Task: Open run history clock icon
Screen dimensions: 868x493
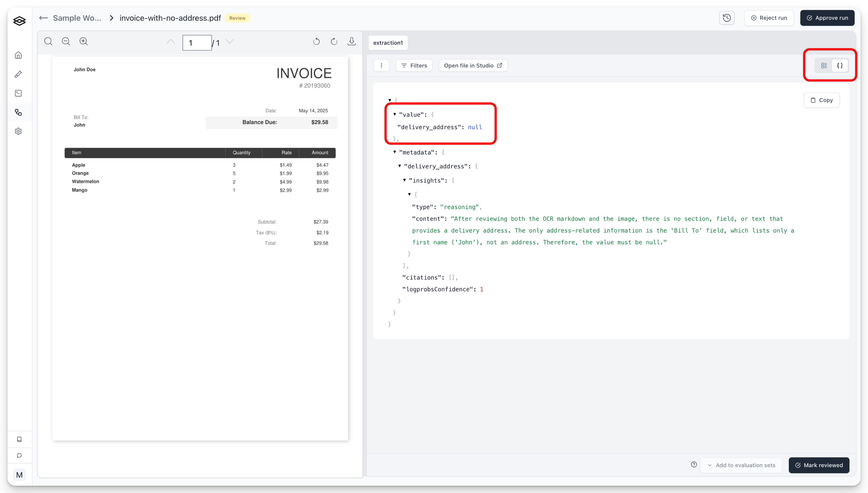Action: point(727,18)
